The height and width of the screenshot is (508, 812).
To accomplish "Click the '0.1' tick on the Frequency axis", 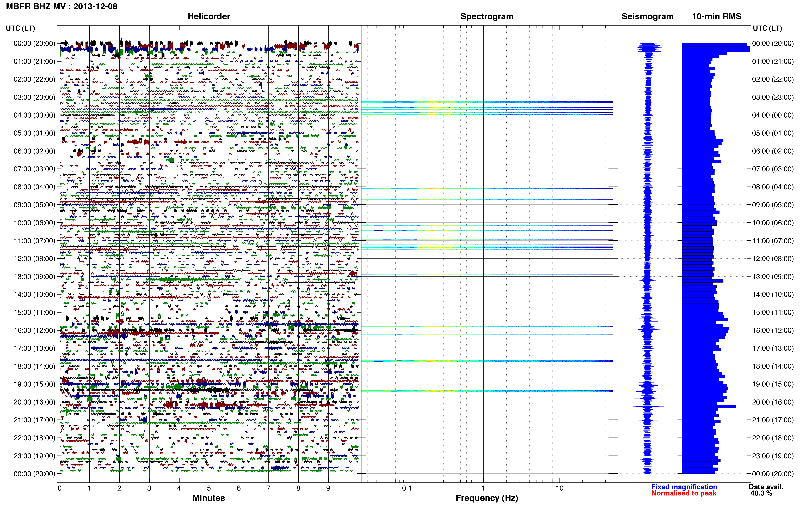I will coord(407,488).
